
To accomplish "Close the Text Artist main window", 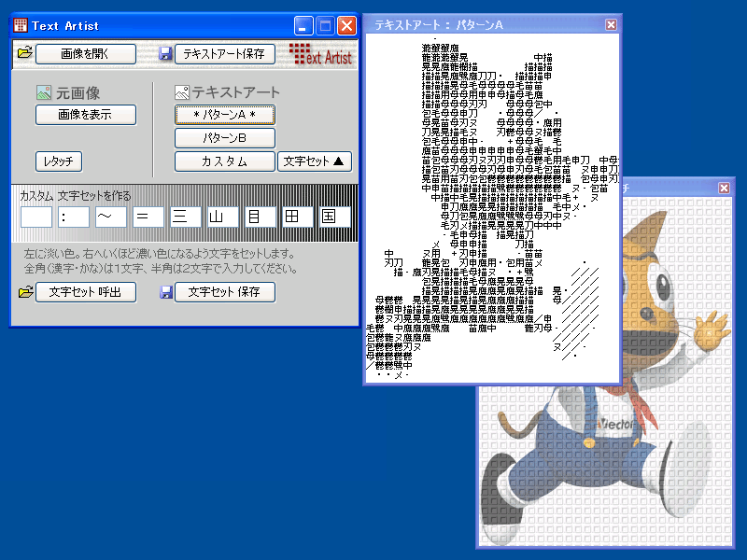I will tap(346, 26).
